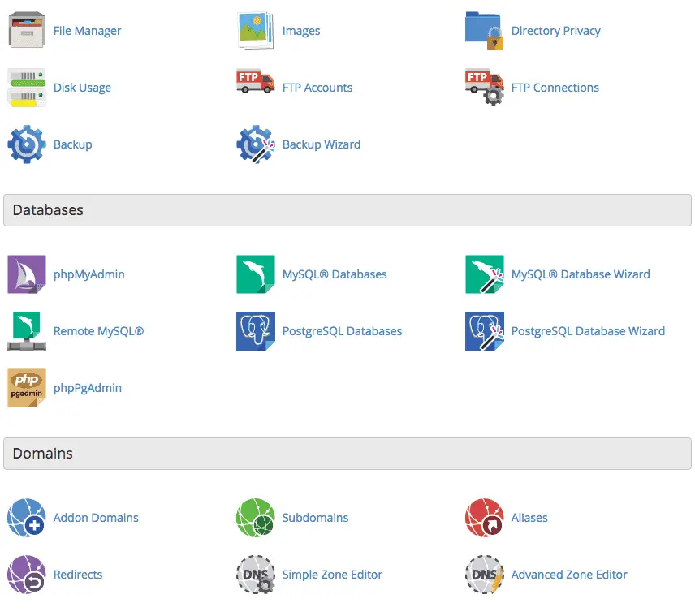Collapse the Domains section header
The height and width of the screenshot is (616, 695).
click(347, 454)
